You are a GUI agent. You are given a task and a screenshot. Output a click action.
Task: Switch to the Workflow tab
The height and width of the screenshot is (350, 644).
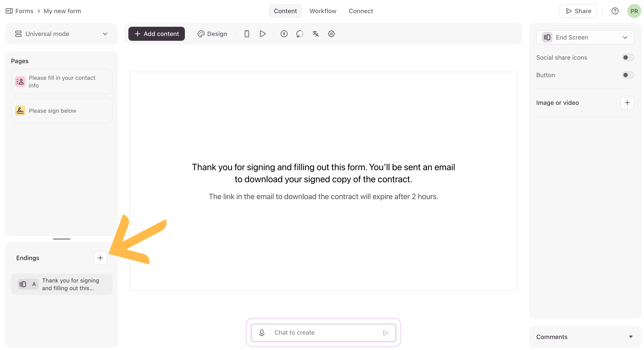click(323, 11)
